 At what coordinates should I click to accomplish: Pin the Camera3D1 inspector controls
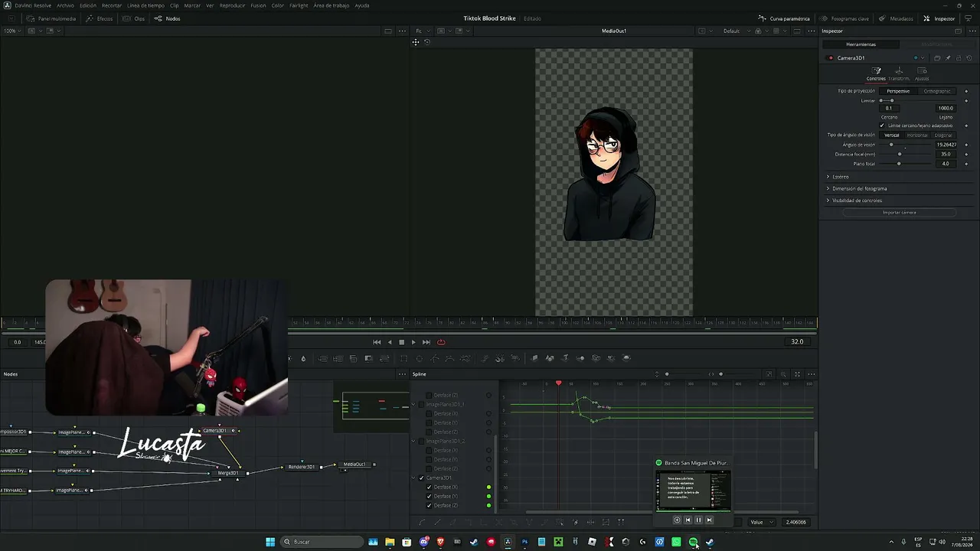point(948,58)
